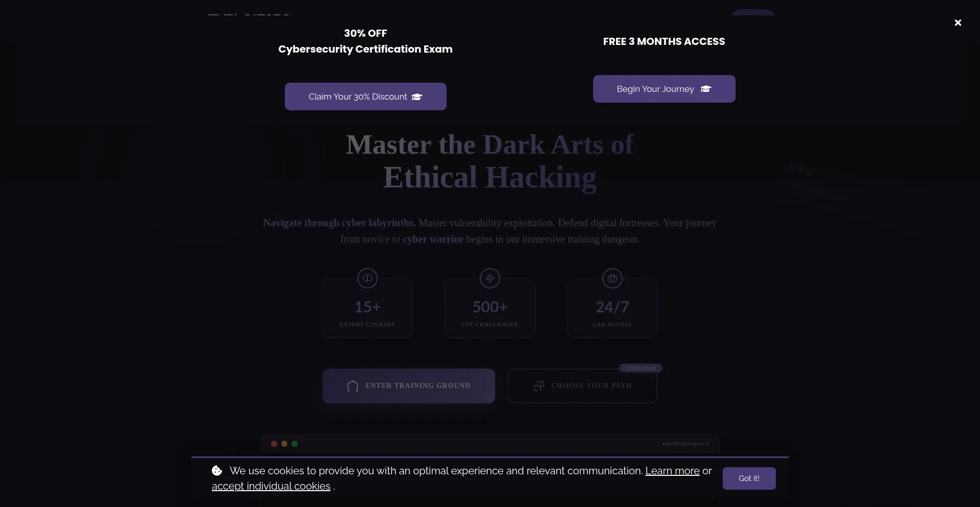This screenshot has height=507, width=980.
Task: Dismiss the cookie banner with Got it!
Action: click(x=749, y=478)
